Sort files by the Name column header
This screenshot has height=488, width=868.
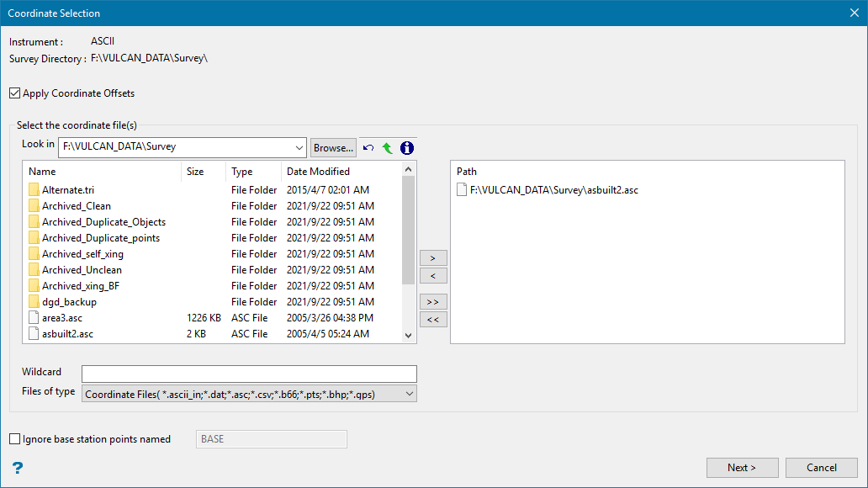[103, 172]
